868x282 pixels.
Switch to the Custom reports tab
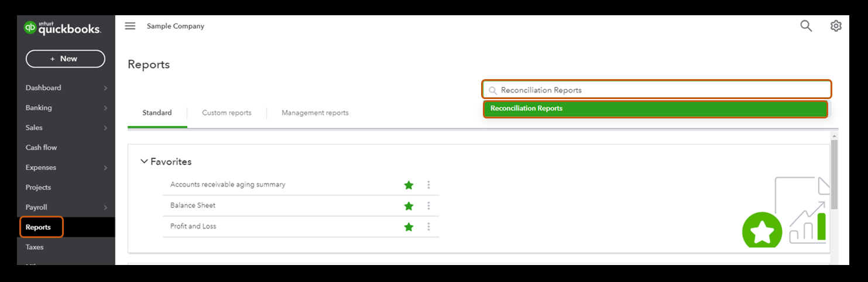pos(227,113)
